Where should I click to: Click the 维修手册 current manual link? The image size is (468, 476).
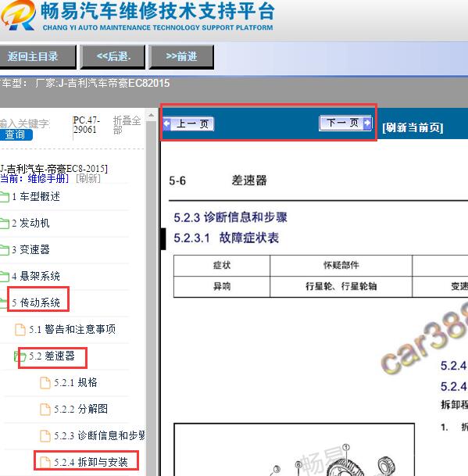tap(48, 178)
